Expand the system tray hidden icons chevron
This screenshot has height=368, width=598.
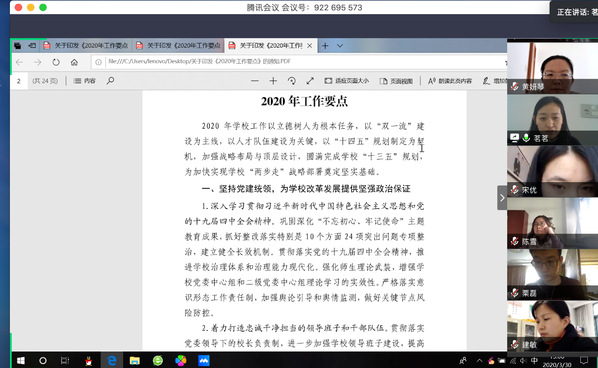coord(479,360)
